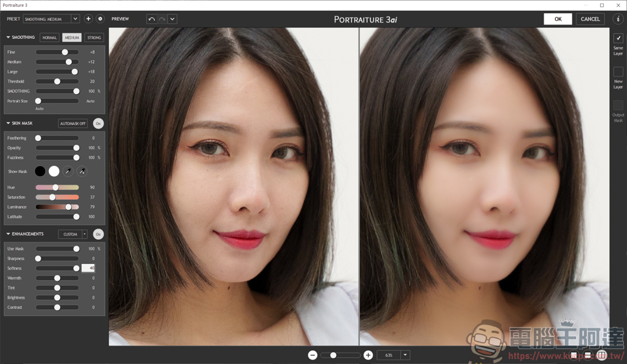This screenshot has width=627, height=364.
Task: Click the zoom in plus icon
Action: click(368, 355)
